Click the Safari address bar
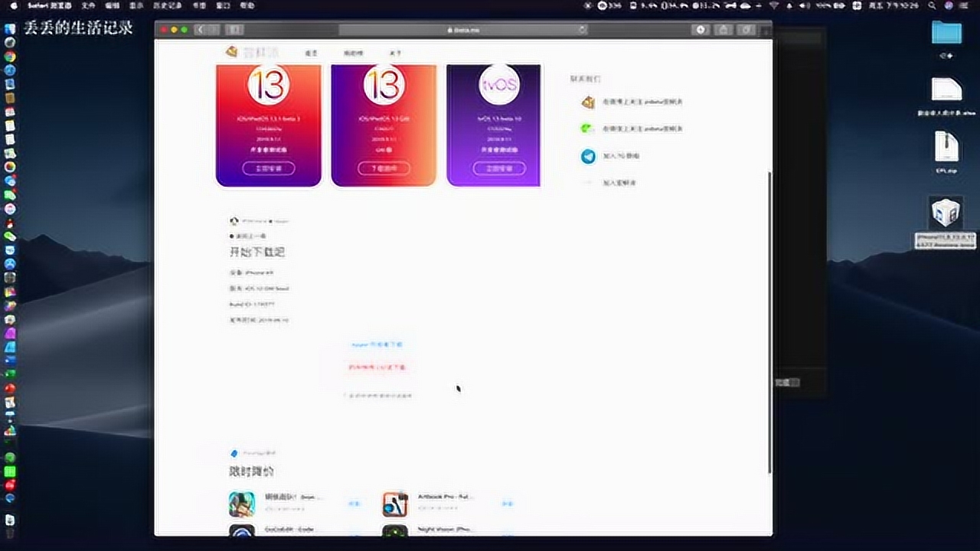 tap(463, 30)
